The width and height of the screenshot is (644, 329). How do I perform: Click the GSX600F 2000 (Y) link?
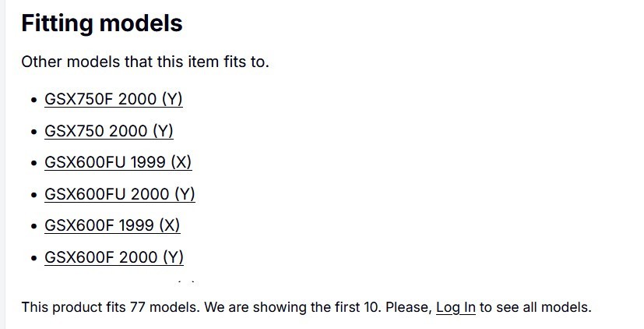pos(114,257)
